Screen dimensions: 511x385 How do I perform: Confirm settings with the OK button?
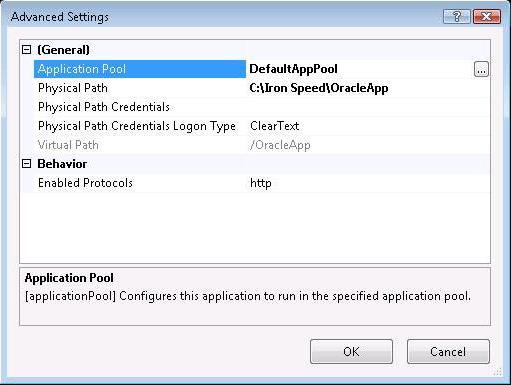[351, 352]
